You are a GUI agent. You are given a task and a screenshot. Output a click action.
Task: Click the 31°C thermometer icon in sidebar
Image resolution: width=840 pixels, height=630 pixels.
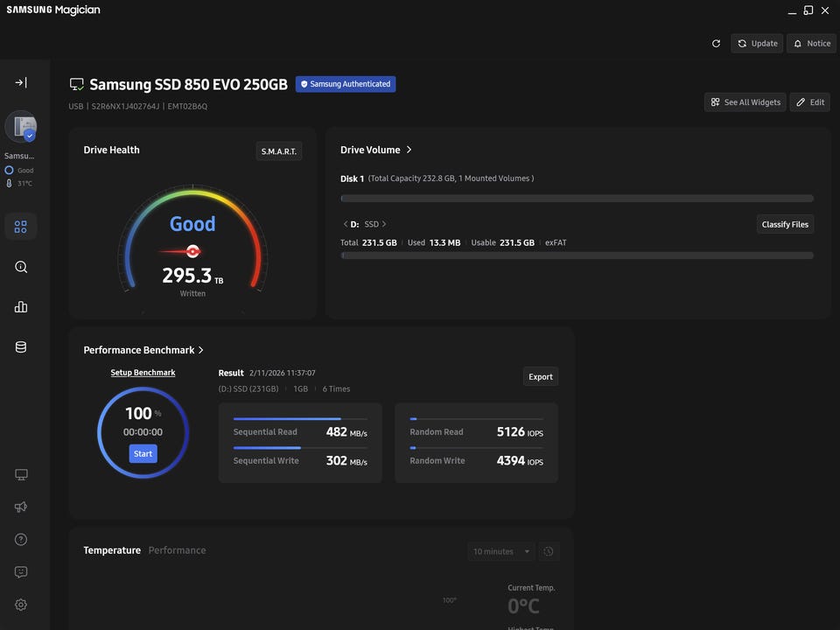click(9, 183)
